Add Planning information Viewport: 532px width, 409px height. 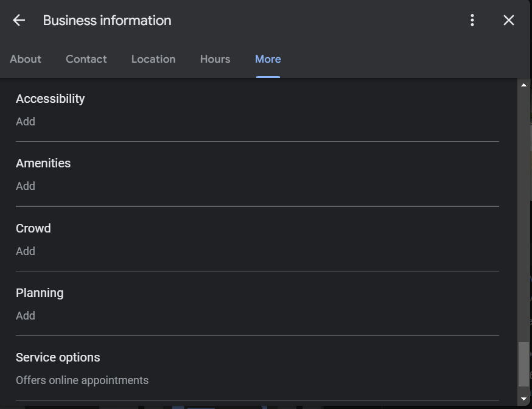coord(25,315)
